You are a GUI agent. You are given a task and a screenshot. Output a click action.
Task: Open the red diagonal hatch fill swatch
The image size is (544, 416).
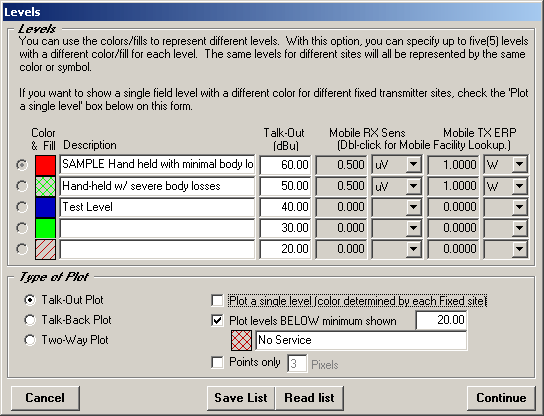(45, 249)
